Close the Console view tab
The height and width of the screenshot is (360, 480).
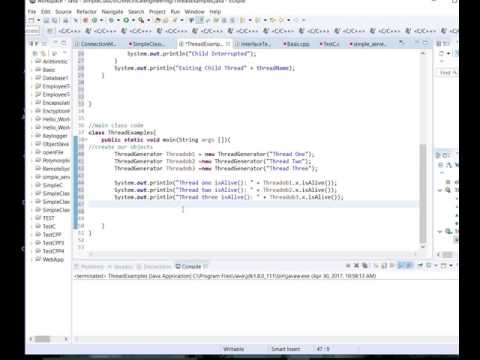click(205, 266)
